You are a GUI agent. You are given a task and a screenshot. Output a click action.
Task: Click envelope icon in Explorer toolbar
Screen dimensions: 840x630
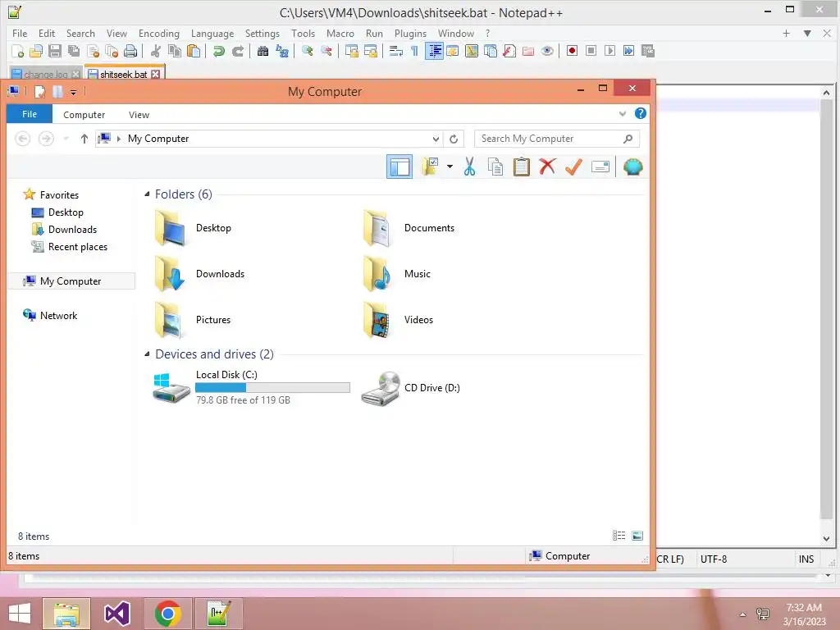(600, 167)
